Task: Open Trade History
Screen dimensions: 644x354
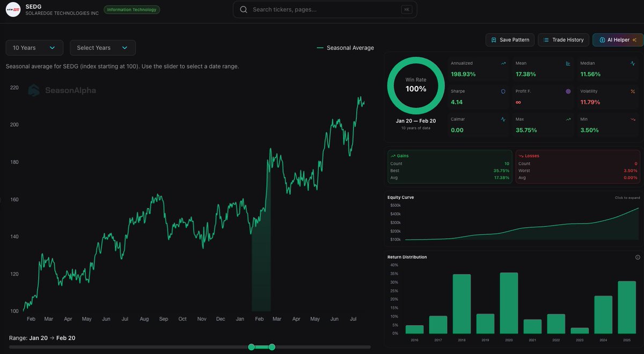Action: pyautogui.click(x=563, y=40)
